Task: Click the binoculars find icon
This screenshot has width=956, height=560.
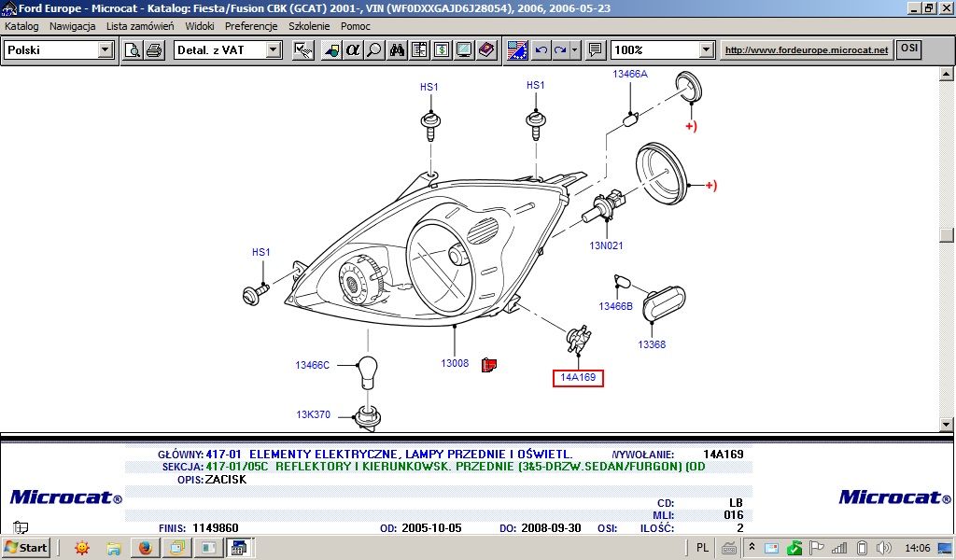Action: pos(397,50)
